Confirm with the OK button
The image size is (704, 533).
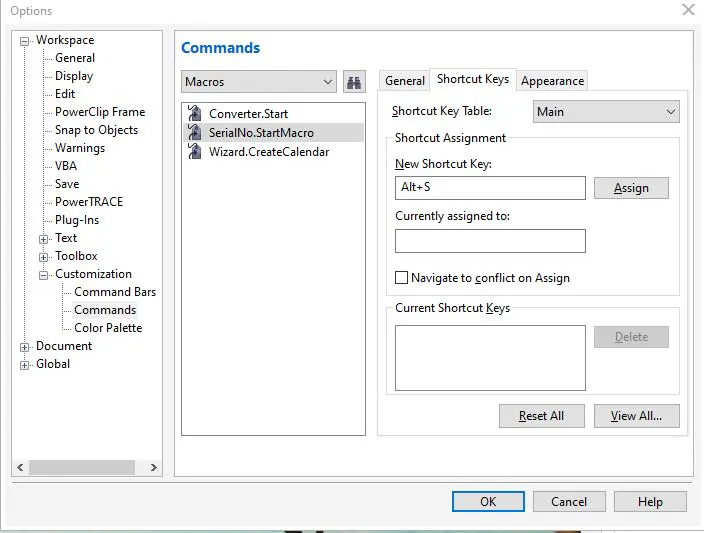tap(488, 502)
